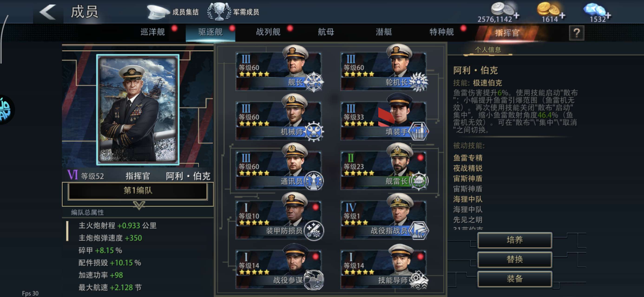Add gold coins with the plus icon
The height and width of the screenshot is (297, 644).
pos(562,16)
